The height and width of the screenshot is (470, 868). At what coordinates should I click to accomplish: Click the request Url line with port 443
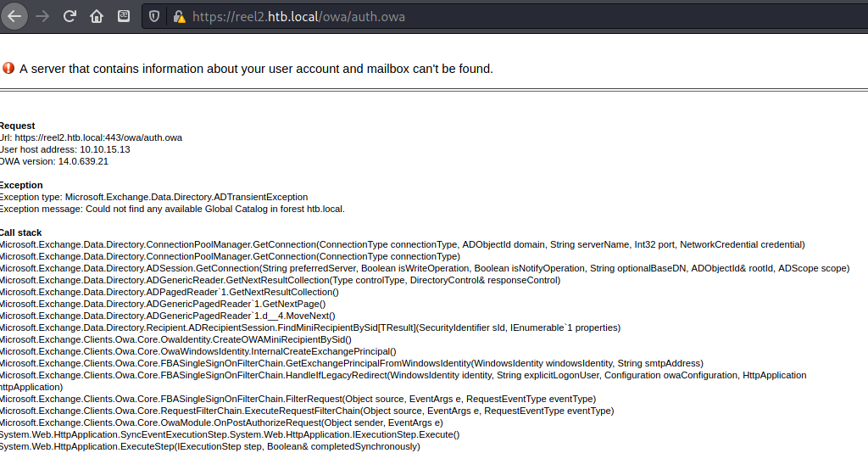pos(90,137)
